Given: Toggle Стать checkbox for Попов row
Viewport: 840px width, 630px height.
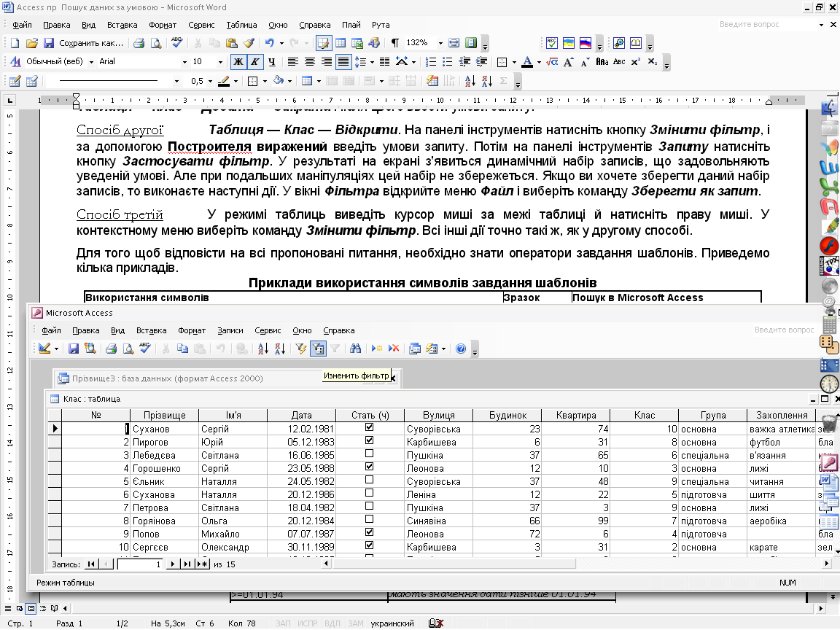Looking at the screenshot, I should pyautogui.click(x=369, y=532).
